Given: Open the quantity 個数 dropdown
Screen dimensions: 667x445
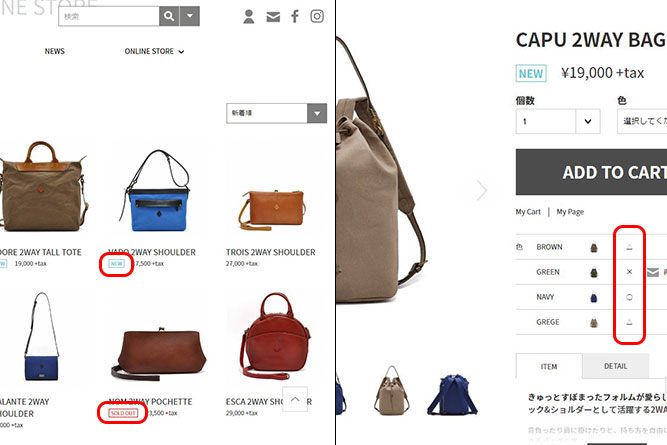Looking at the screenshot, I should (x=558, y=121).
